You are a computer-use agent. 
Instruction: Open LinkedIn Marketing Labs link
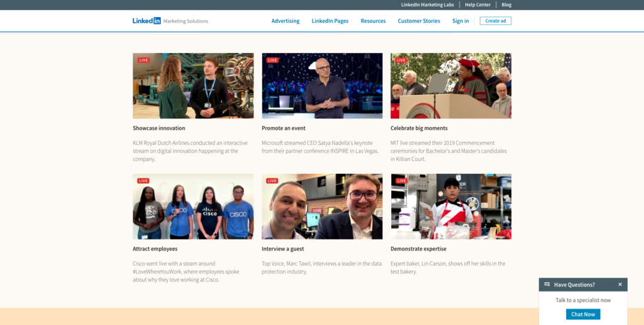point(428,5)
